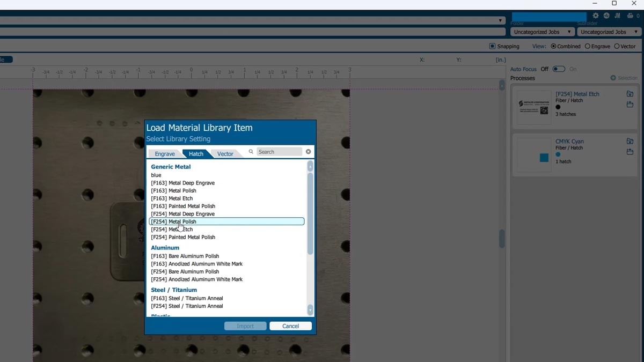Click the black color swatch of Metal Etch
The height and width of the screenshot is (362, 644).
(x=558, y=107)
